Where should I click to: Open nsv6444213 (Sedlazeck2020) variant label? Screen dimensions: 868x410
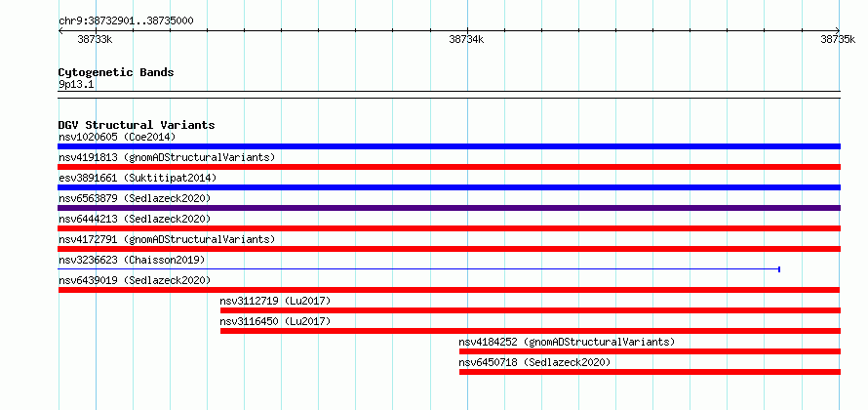pyautogui.click(x=135, y=219)
